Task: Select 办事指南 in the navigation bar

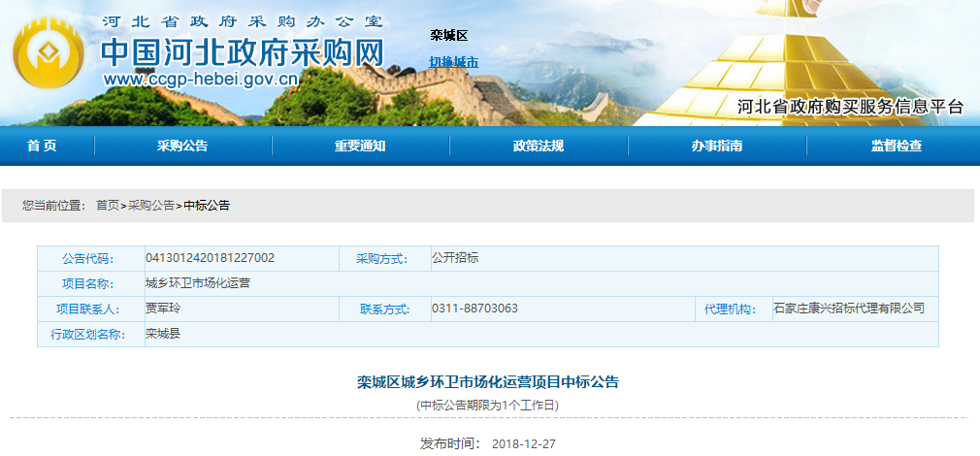Action: [717, 147]
